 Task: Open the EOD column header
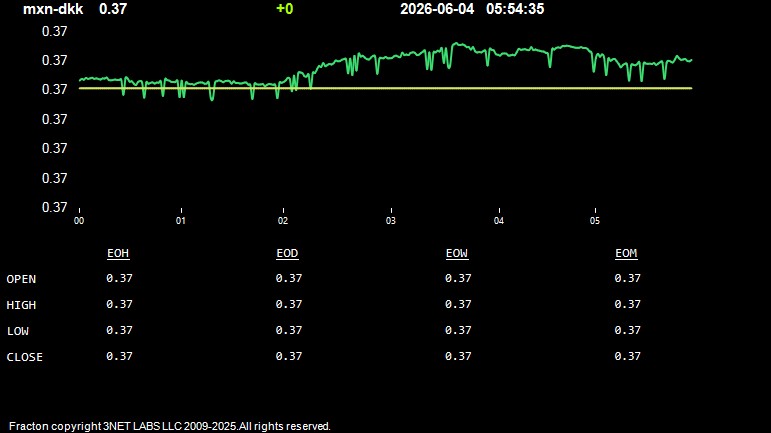[287, 253]
